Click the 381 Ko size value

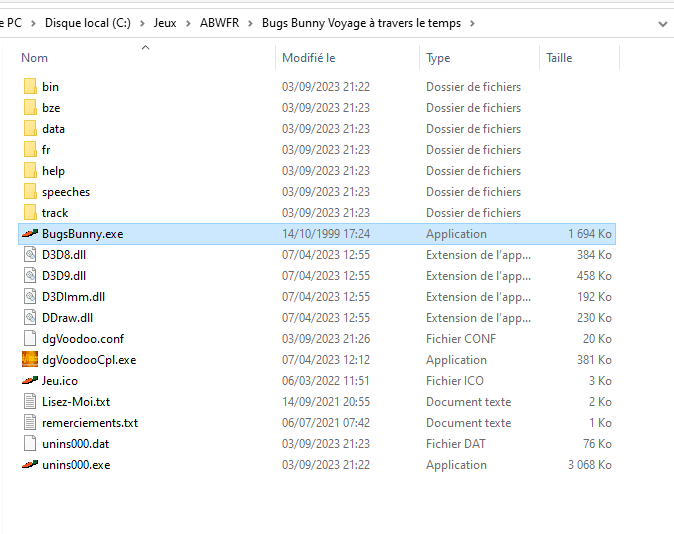coord(594,360)
